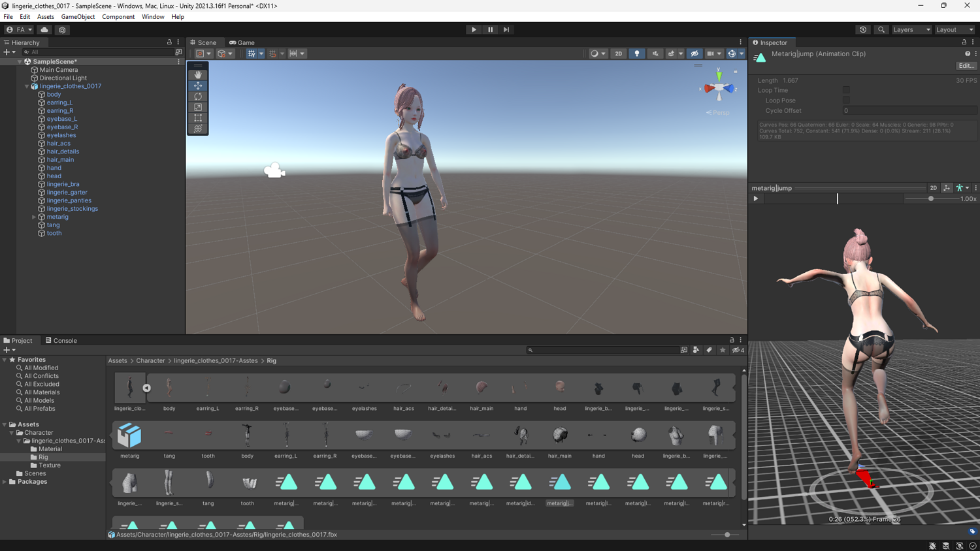Click the favorites star icon in Project

[723, 350]
